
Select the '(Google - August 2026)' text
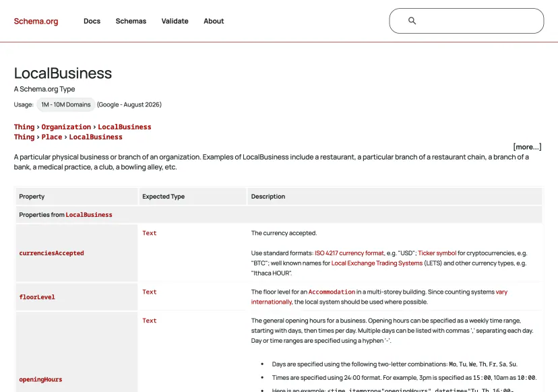129,104
